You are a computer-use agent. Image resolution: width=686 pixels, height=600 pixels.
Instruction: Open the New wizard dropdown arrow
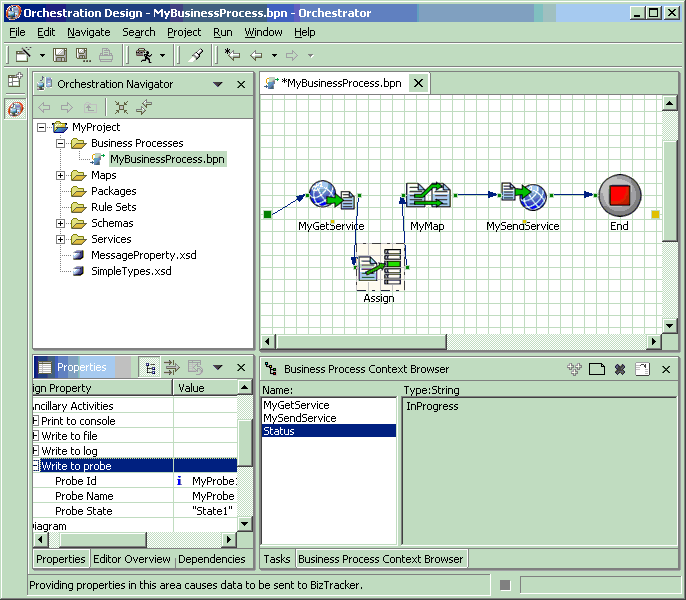pos(42,56)
